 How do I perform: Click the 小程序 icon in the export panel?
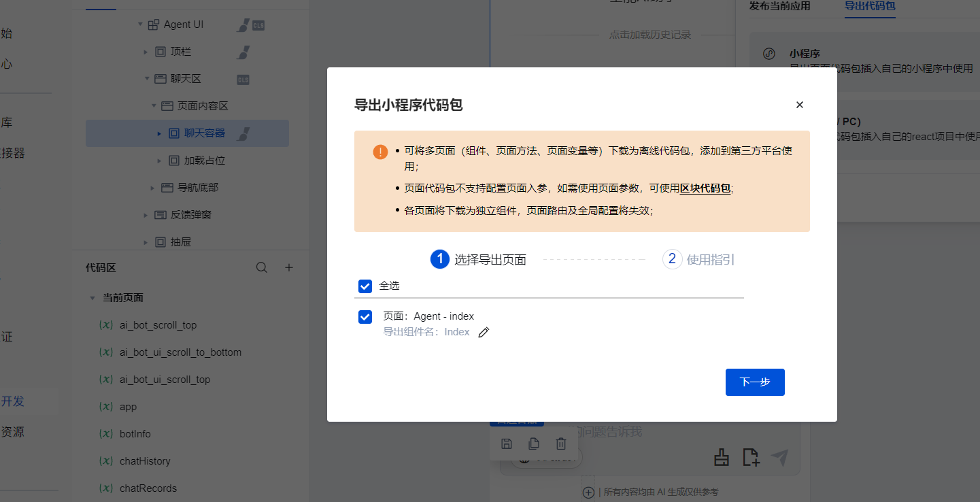pyautogui.click(x=769, y=53)
